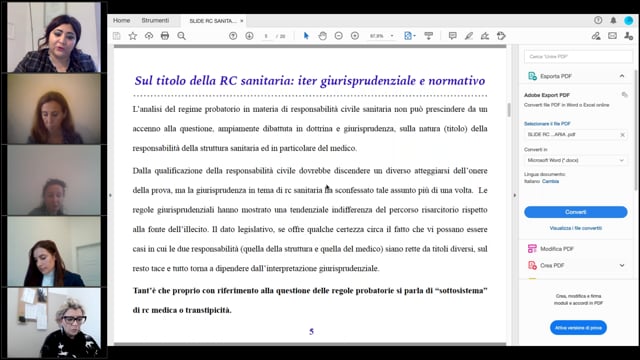Close the SLIDE RC SANITA tab
640x360 pixels.
tap(242, 21)
